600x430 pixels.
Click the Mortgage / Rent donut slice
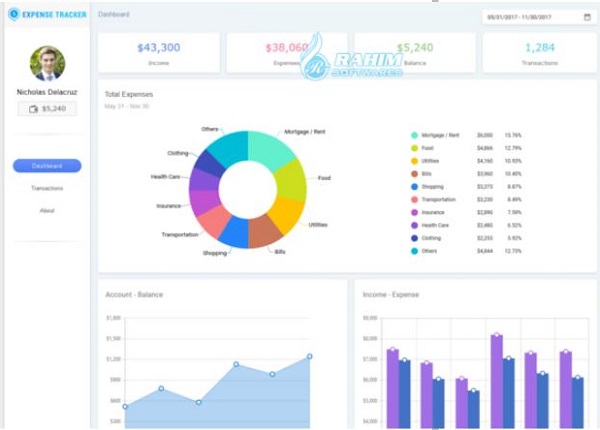(x=269, y=149)
